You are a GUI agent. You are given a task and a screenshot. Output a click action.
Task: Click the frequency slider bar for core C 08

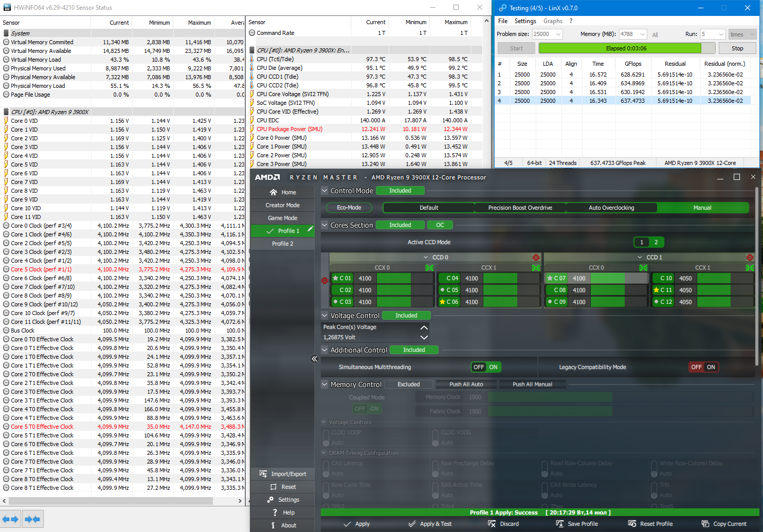point(619,290)
